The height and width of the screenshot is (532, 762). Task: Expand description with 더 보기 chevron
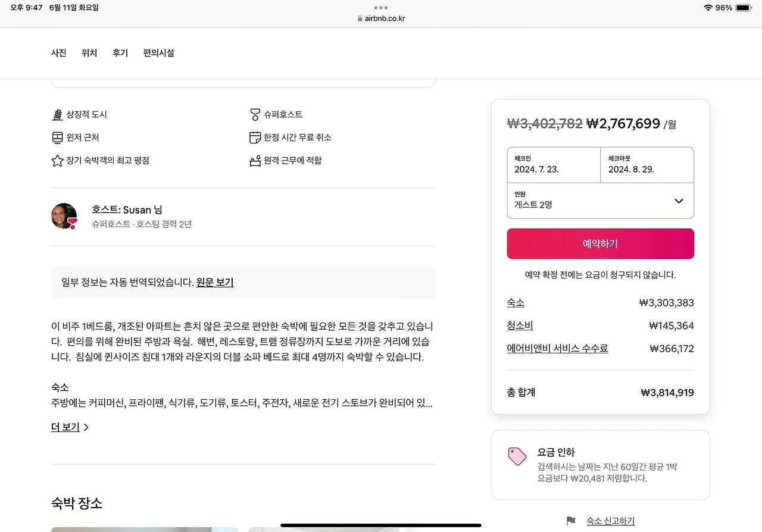point(70,427)
